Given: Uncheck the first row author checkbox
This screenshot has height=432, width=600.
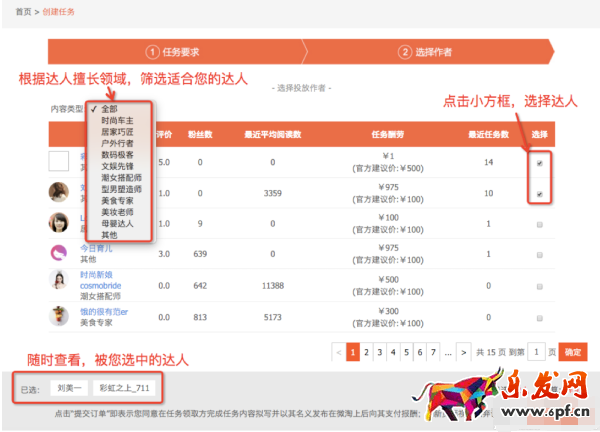Looking at the screenshot, I should tap(540, 162).
